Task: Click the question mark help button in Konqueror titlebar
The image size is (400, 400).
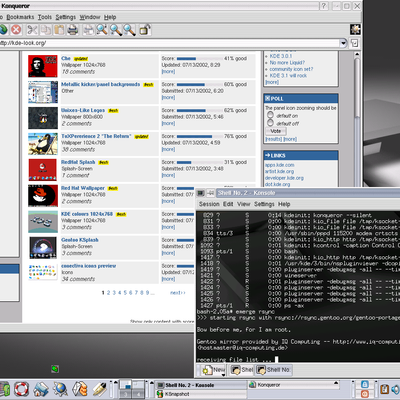Action: [324, 6]
